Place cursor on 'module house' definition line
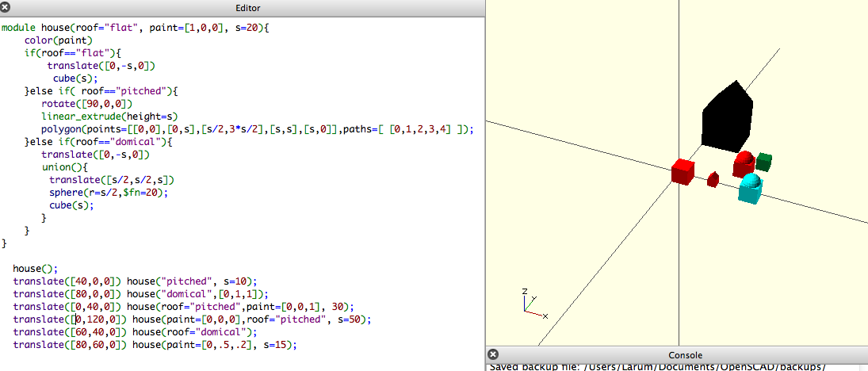868x371 pixels. pos(135,27)
